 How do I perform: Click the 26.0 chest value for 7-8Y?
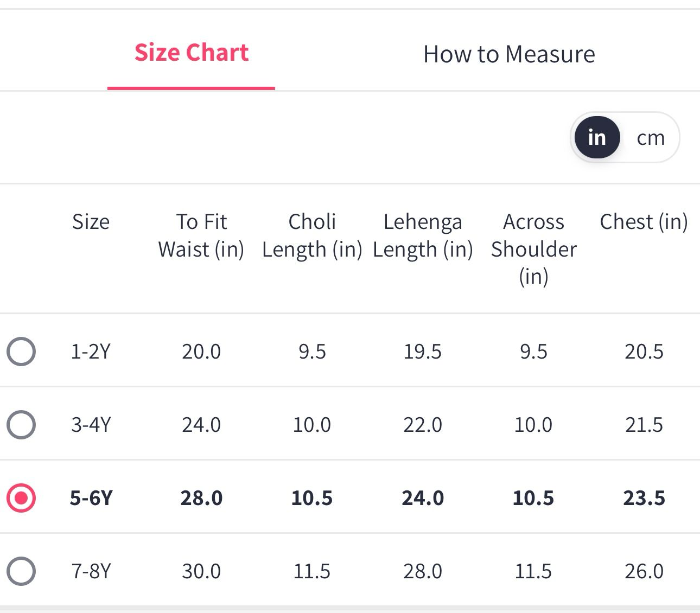644,571
